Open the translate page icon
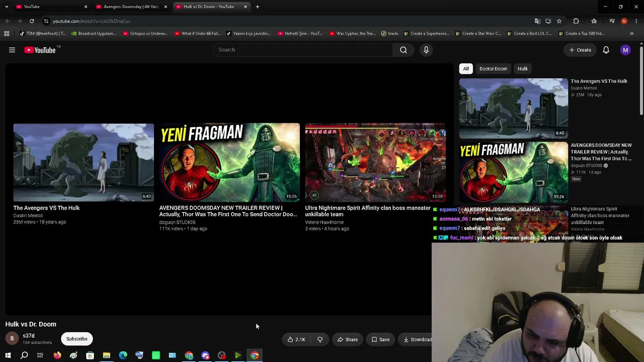Viewport: 644px width, 362px height. (537, 21)
